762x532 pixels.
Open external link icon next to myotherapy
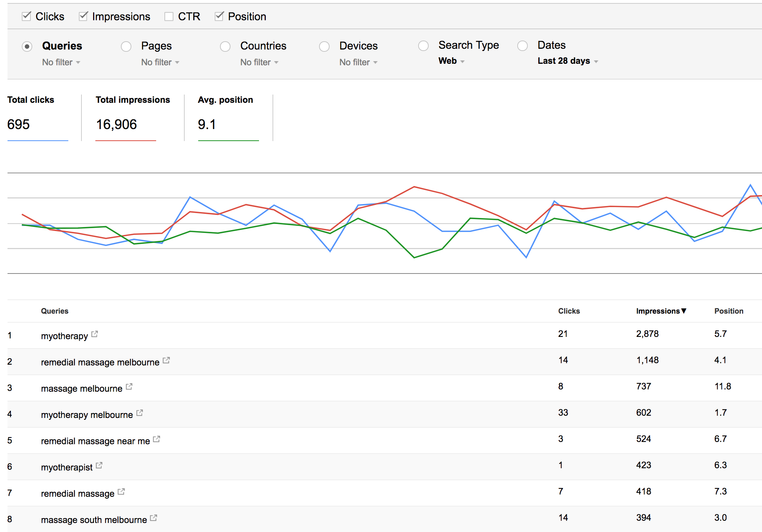tap(95, 334)
